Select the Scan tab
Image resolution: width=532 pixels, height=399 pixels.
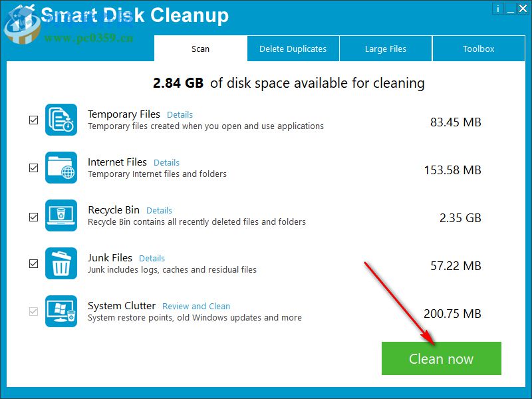200,49
